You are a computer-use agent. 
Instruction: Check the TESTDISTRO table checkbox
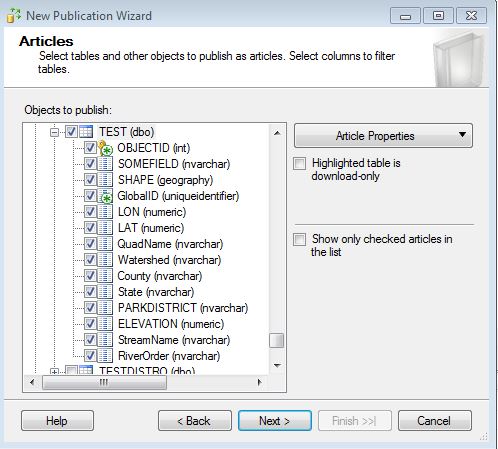click(71, 370)
